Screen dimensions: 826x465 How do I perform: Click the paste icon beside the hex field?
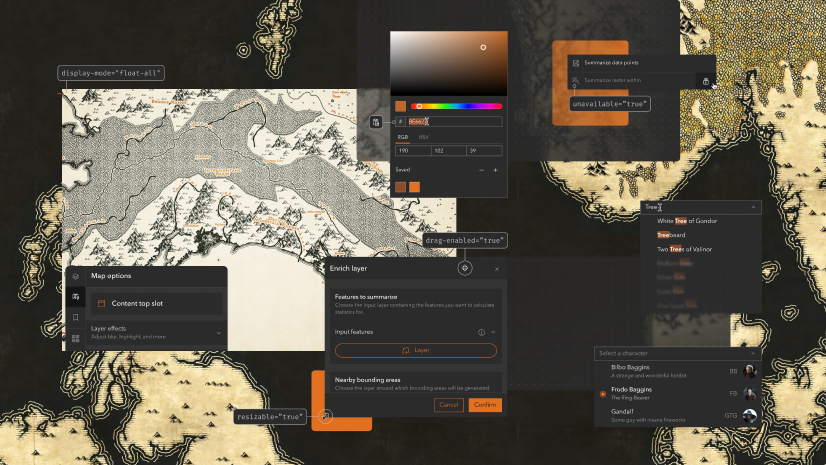pos(376,122)
